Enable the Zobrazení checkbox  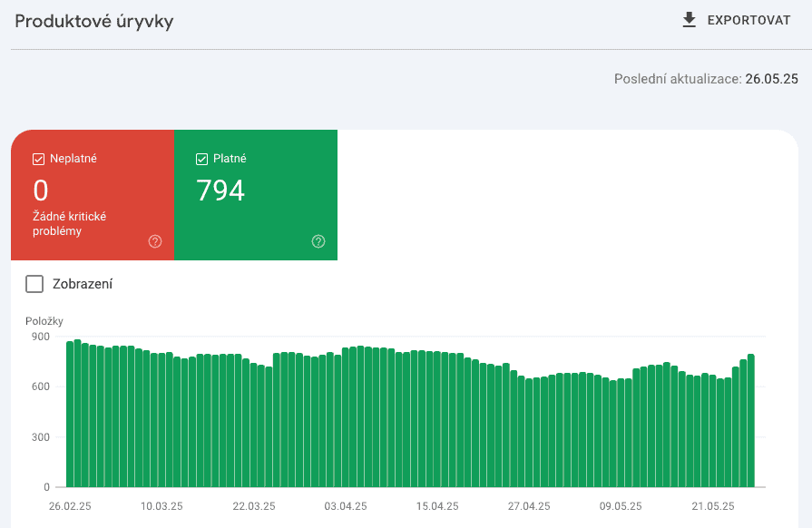(34, 284)
